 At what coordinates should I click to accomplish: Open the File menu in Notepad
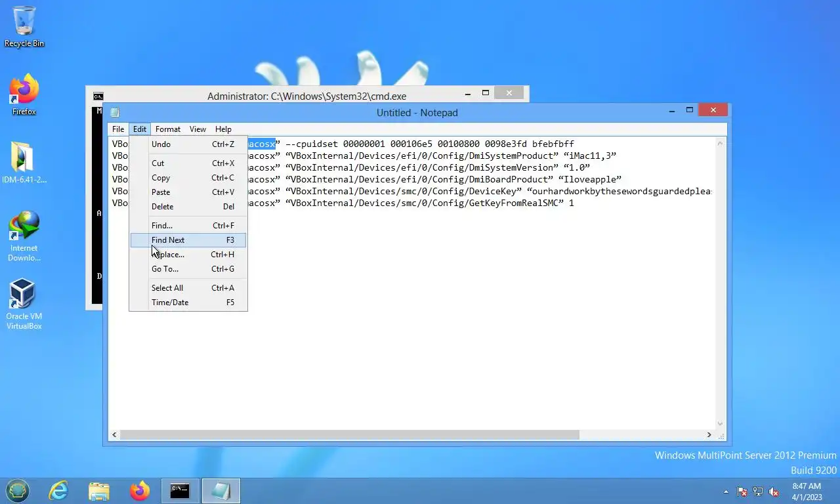118,129
